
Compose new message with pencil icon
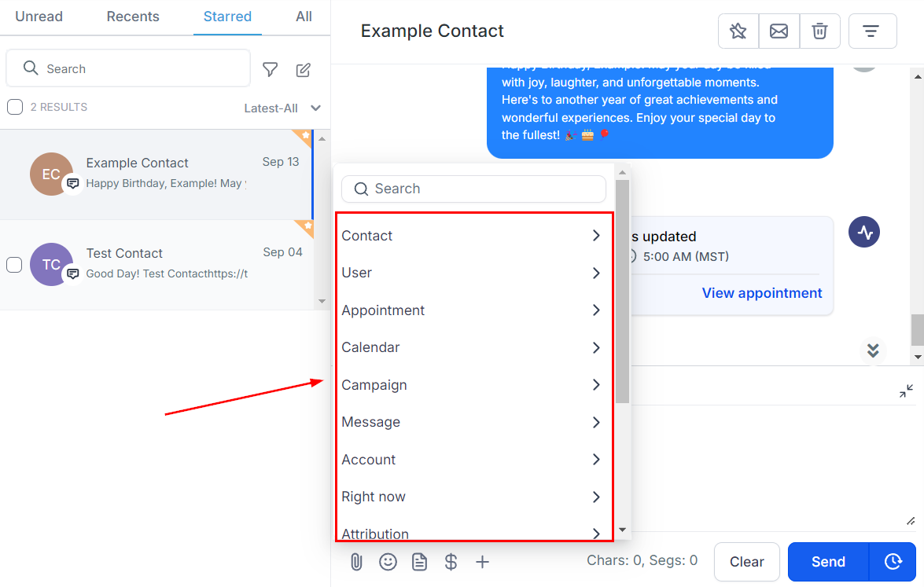tap(304, 70)
